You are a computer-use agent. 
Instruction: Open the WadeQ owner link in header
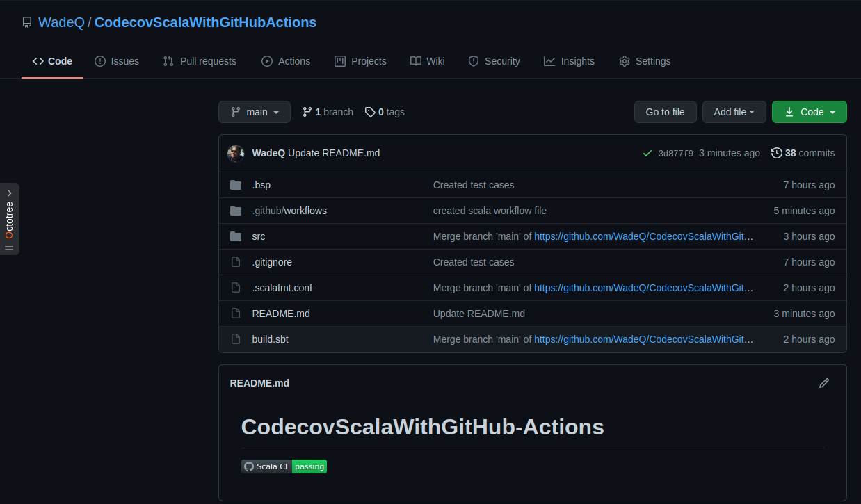[x=61, y=22]
